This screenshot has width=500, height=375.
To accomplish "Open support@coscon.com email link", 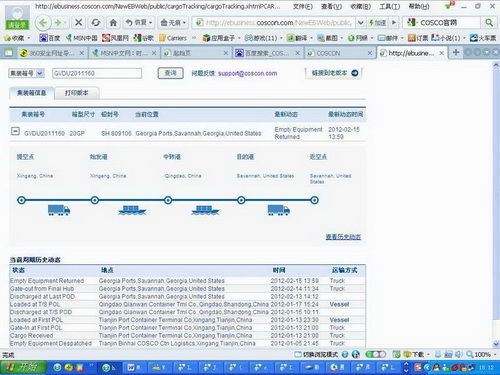I will pyautogui.click(x=248, y=73).
